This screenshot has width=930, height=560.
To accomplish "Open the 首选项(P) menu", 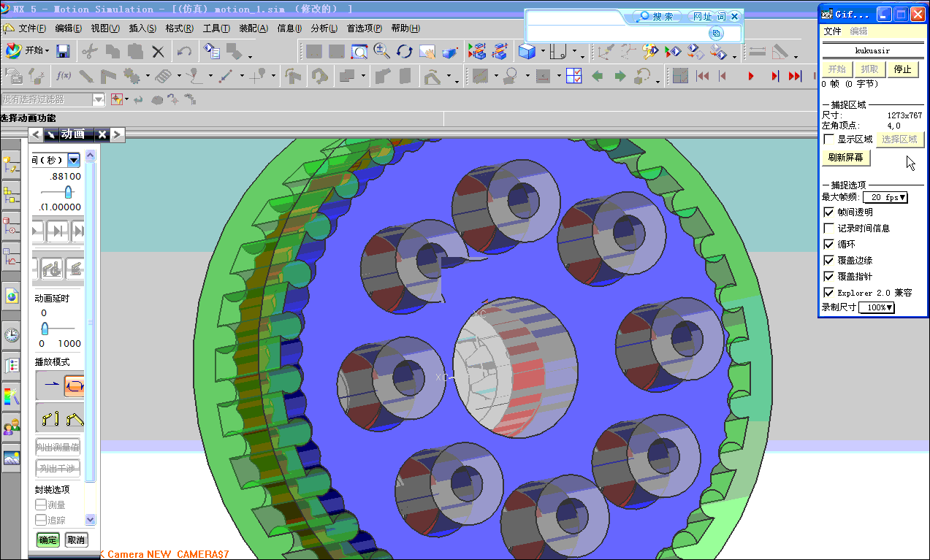I will 365,28.
